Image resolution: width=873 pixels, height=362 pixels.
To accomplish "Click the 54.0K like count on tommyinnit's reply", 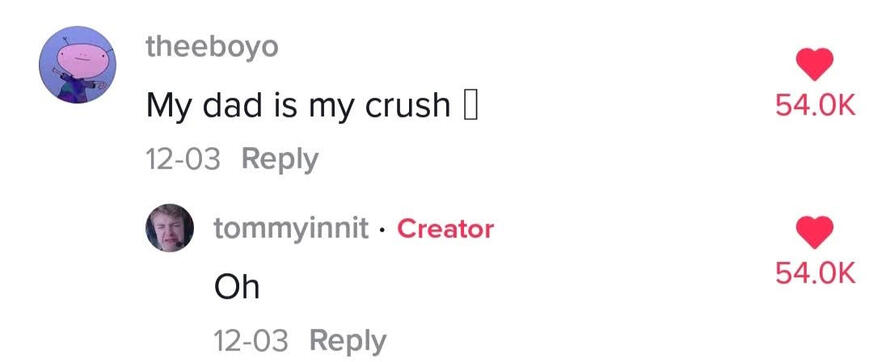I will [815, 273].
